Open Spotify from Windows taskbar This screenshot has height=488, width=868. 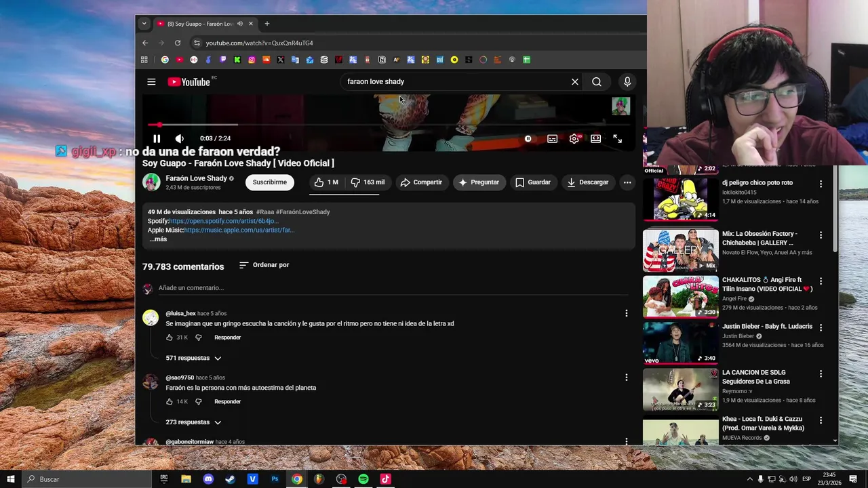[363, 479]
